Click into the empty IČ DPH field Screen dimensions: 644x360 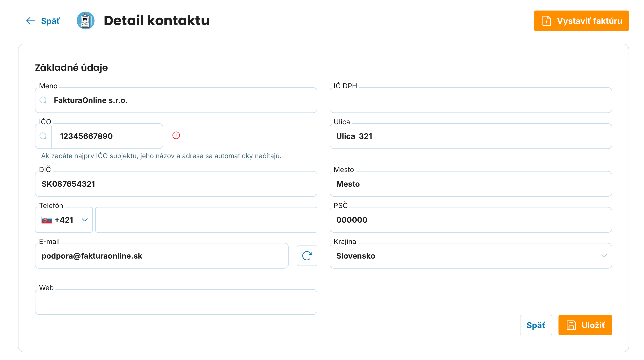click(x=471, y=100)
